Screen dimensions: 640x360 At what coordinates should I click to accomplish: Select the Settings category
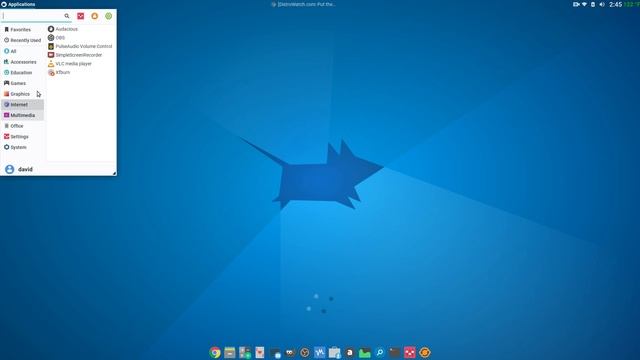tap(22, 136)
